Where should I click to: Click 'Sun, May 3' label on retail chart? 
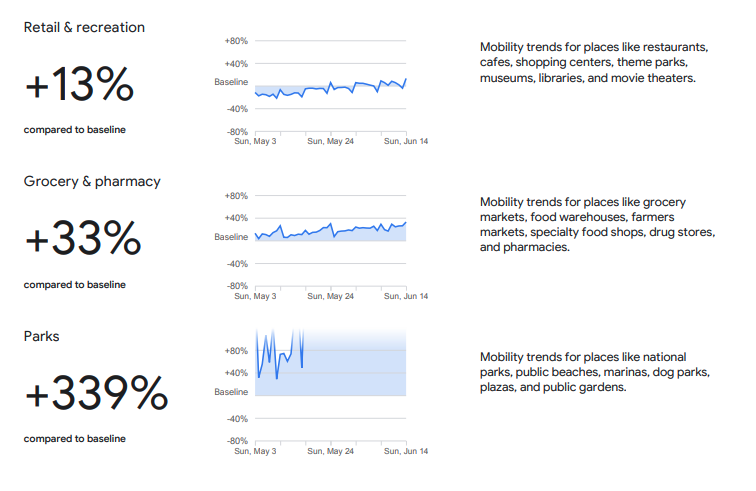(x=255, y=141)
